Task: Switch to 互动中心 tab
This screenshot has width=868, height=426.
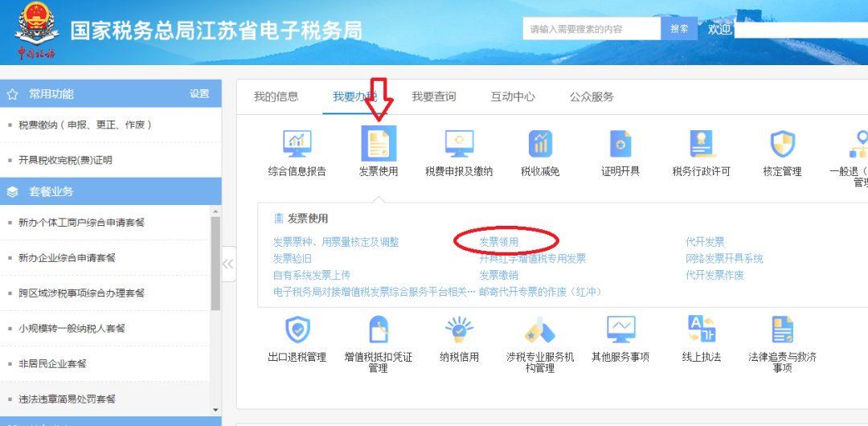Action: tap(513, 96)
